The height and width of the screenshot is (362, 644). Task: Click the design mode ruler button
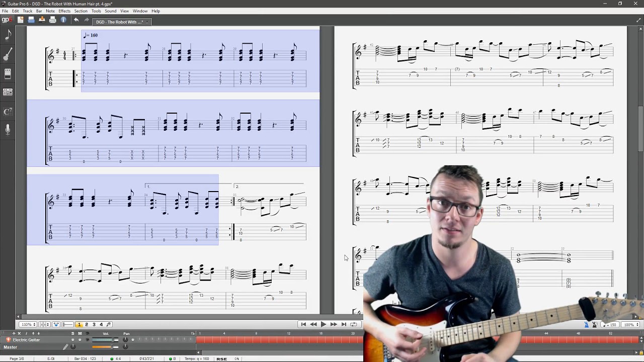(x=68, y=324)
